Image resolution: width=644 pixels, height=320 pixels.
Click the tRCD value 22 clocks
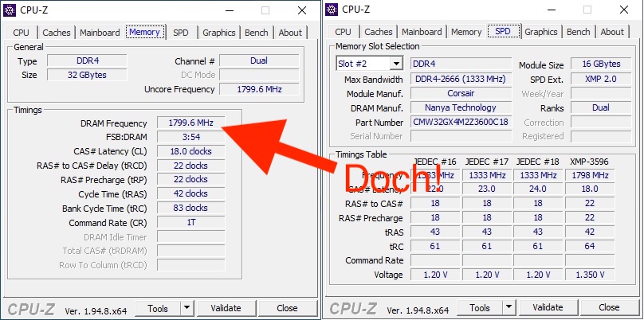pyautogui.click(x=191, y=166)
